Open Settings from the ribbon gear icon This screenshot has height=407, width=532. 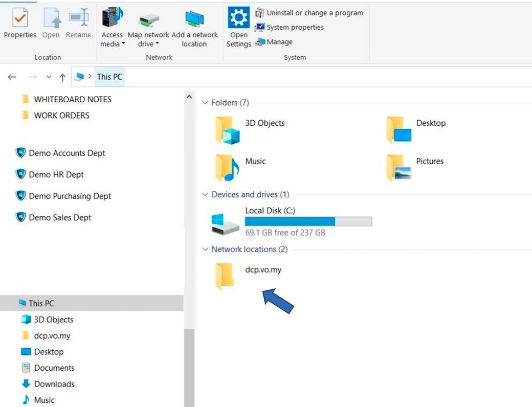click(239, 18)
